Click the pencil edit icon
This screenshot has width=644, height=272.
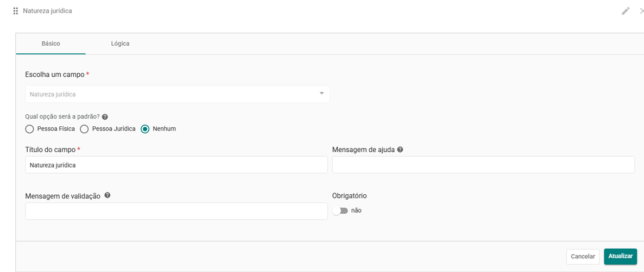tap(626, 11)
